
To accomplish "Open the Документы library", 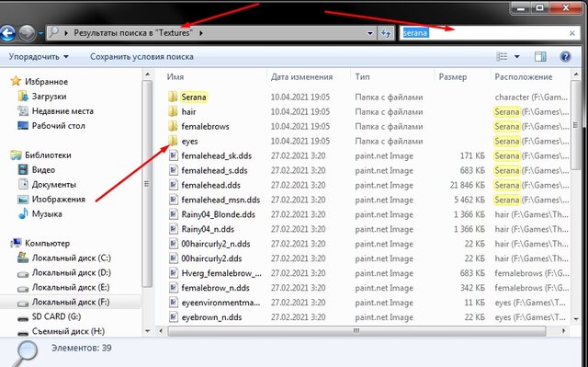I will click(54, 184).
